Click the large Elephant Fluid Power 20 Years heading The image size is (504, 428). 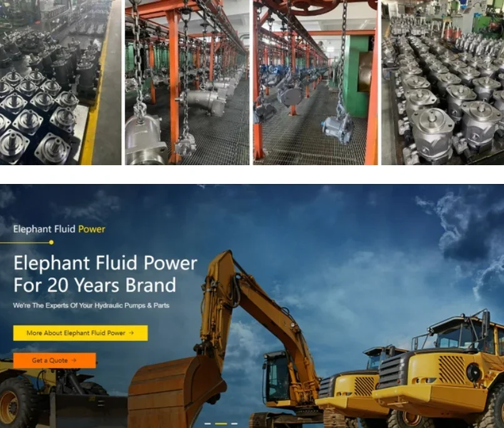[106, 273]
